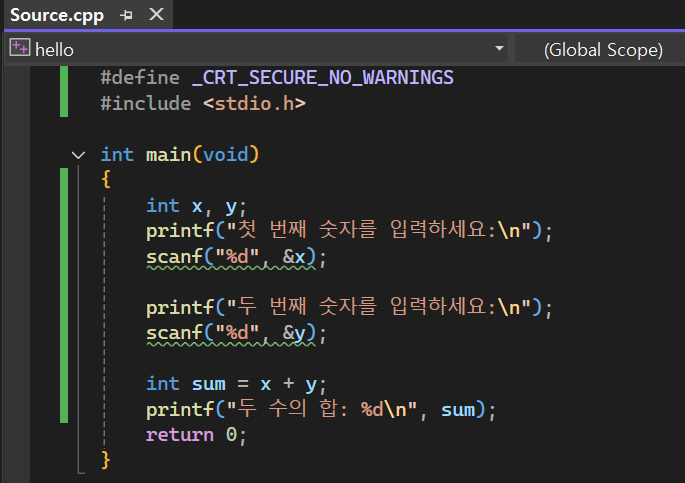Screen dimensions: 685x483
Task: Click the 'int sum = x + y;' line
Action: coord(236,384)
